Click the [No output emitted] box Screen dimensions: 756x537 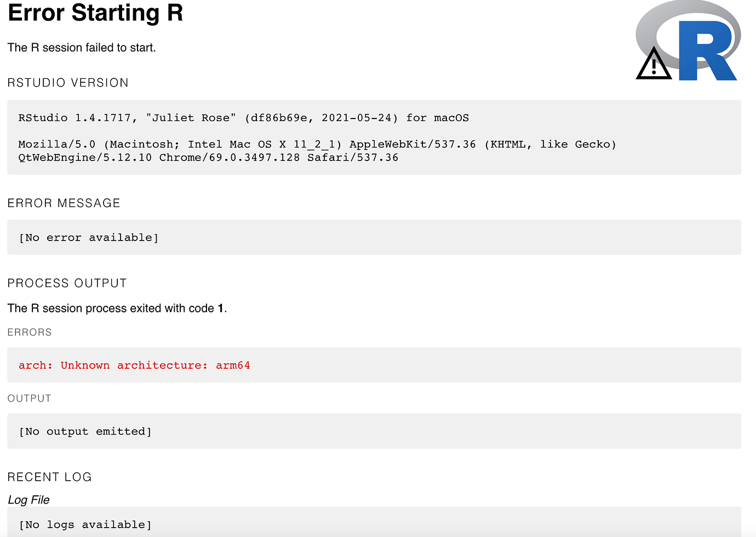click(374, 431)
